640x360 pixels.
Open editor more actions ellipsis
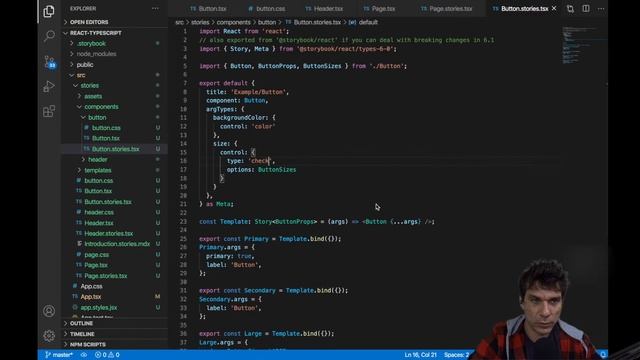pos(601,9)
